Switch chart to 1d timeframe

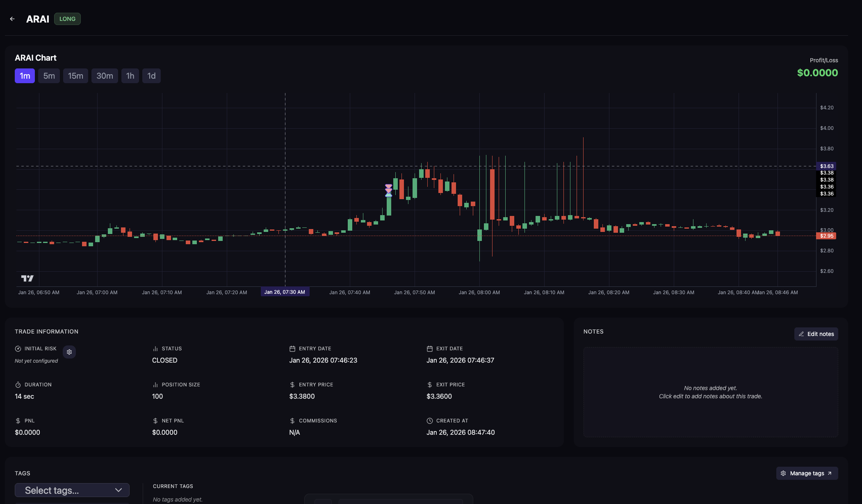[151, 76]
